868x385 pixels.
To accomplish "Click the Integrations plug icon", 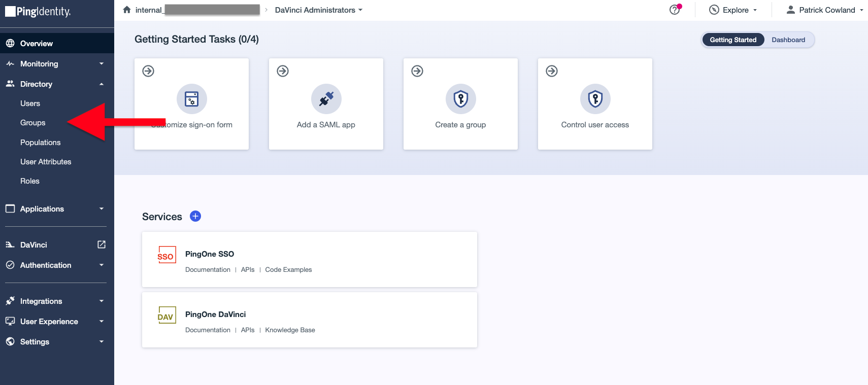I will 10,301.
